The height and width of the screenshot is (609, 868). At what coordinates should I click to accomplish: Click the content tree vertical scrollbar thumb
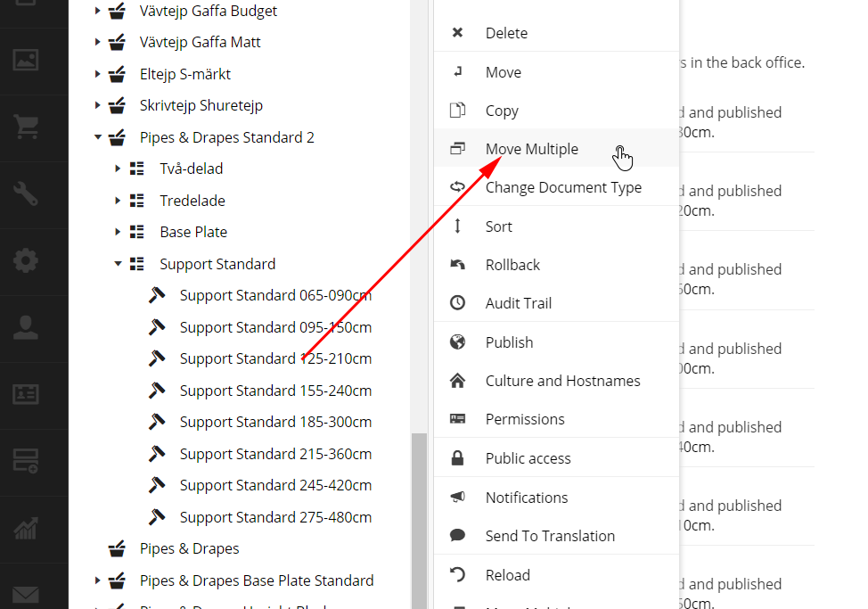coord(419,521)
